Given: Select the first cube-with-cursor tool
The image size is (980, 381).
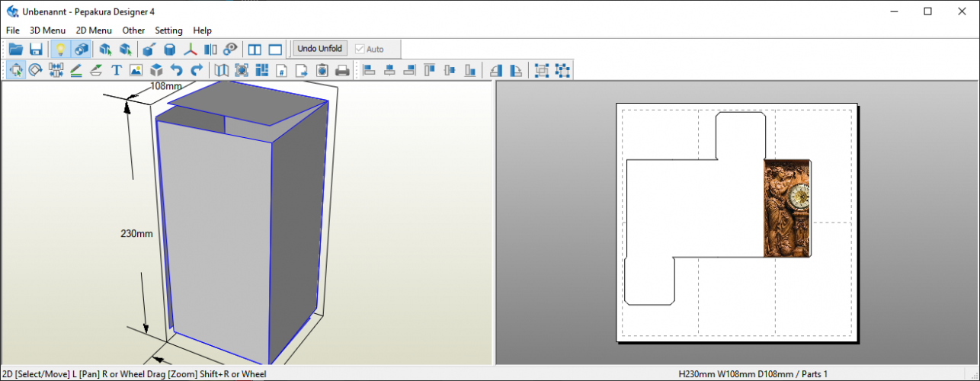Looking at the screenshot, I should [105, 50].
